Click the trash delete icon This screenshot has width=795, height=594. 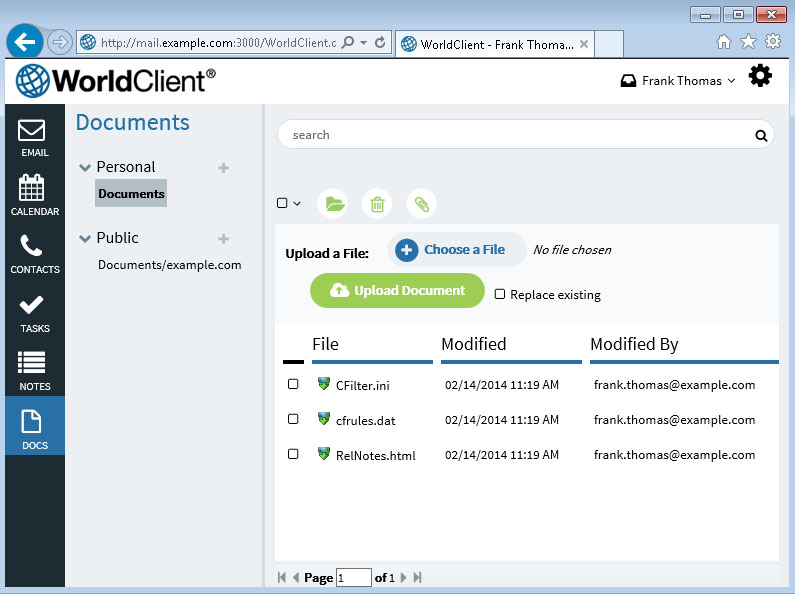tap(377, 204)
